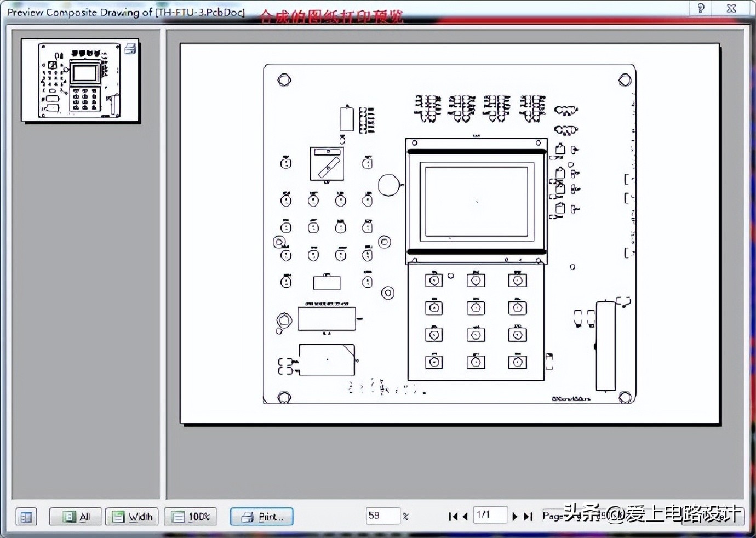This screenshot has width=756, height=538.
Task: Click the page number box showing 1/1
Action: [490, 516]
